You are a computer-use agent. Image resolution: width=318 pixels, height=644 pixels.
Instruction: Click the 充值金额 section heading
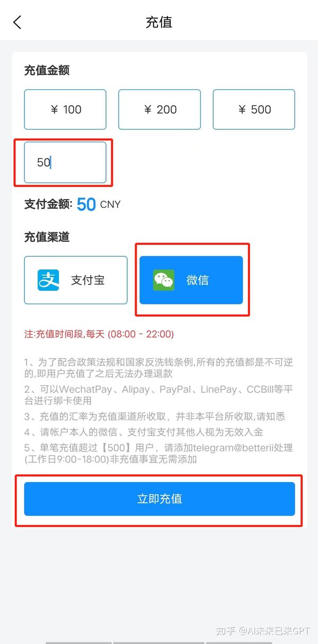pos(47,70)
